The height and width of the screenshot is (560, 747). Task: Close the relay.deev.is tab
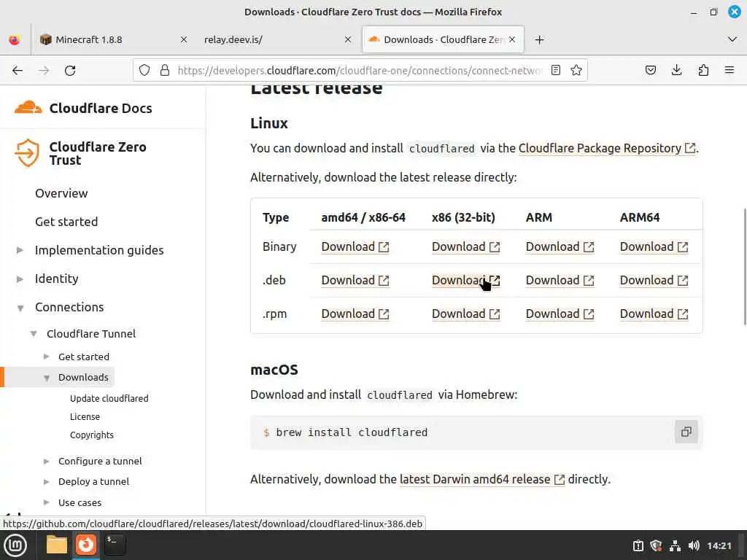(x=348, y=39)
